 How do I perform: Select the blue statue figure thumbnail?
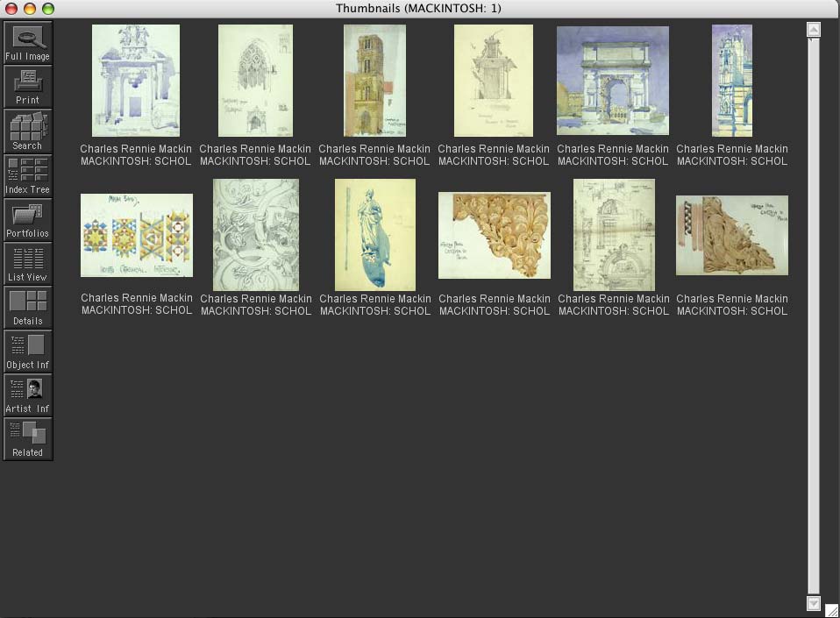point(375,235)
